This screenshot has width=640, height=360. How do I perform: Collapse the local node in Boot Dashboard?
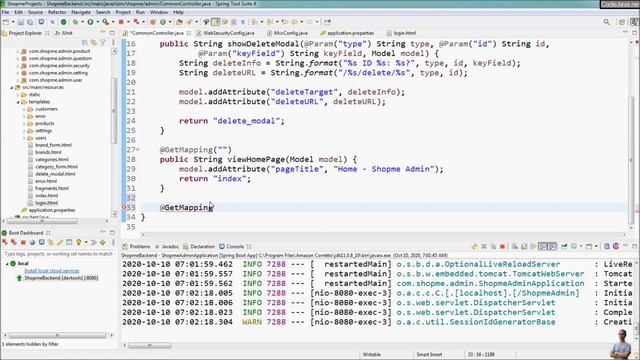point(7,264)
